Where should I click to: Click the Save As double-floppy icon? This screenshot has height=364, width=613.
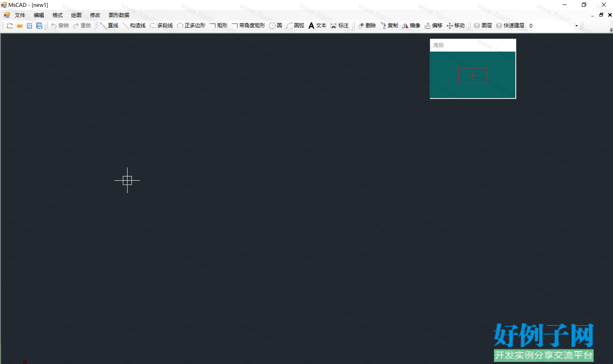pyautogui.click(x=39, y=26)
